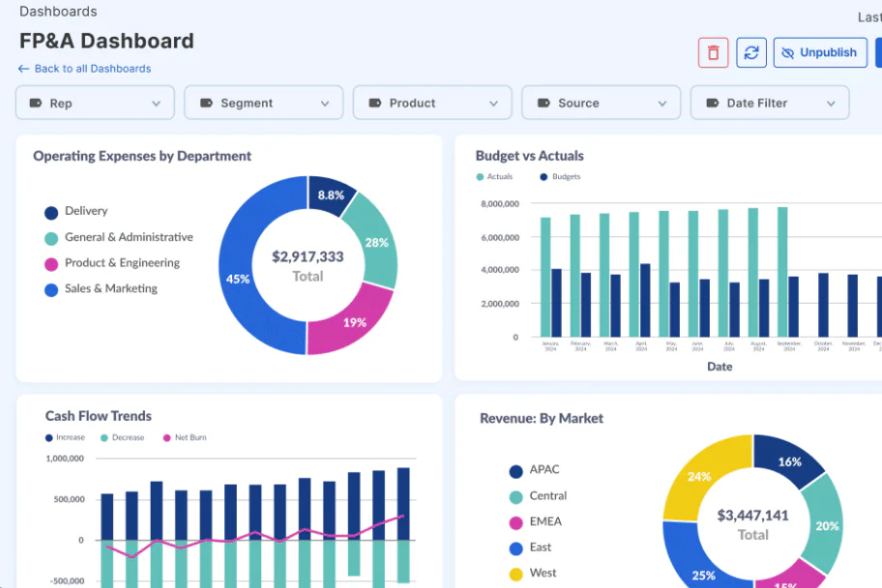
Task: Click the tag icon in Product filter
Action: [x=375, y=103]
